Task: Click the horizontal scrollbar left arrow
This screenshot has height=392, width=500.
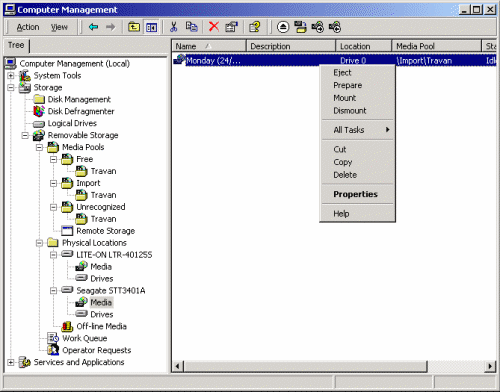Action: tap(178, 366)
